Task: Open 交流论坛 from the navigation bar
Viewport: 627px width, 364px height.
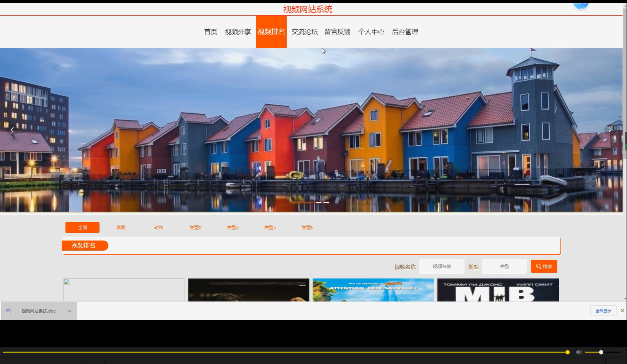Action: [304, 31]
